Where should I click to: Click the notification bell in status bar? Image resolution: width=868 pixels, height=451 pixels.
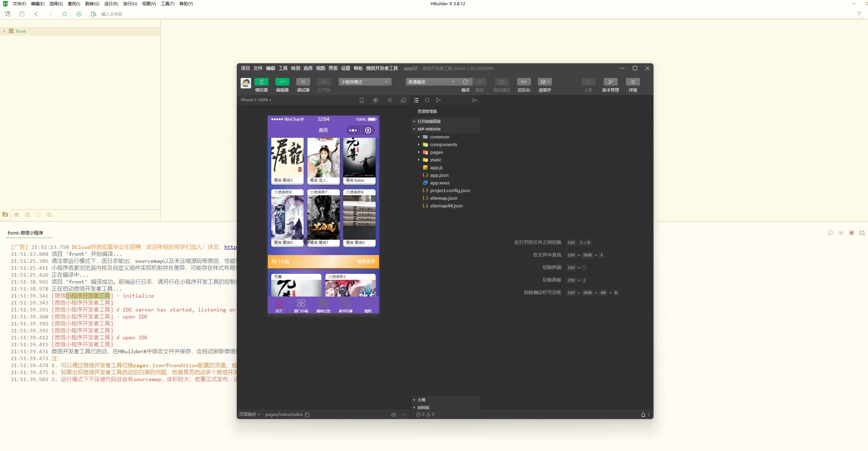click(x=643, y=415)
